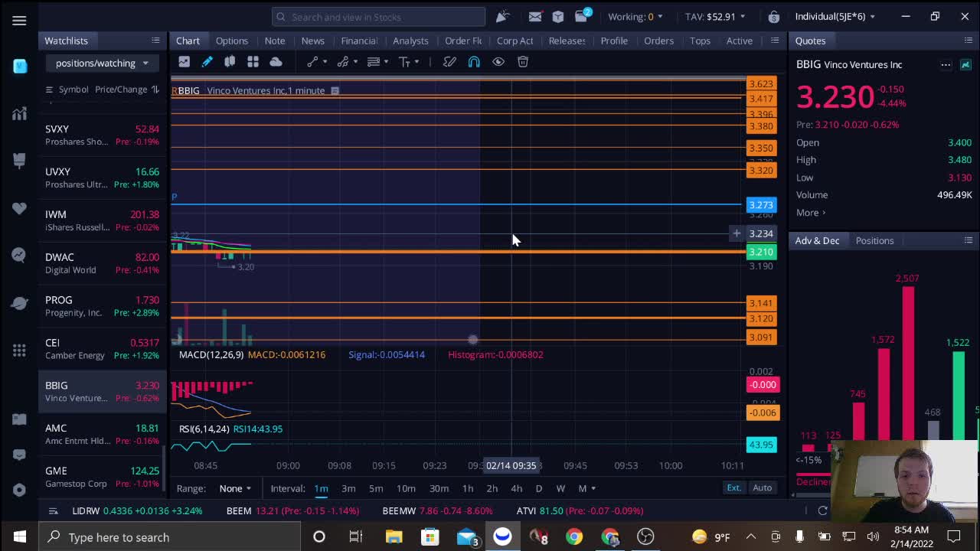This screenshot has width=980, height=551.
Task: Click the sidebar markets chart icon
Action: (19, 115)
